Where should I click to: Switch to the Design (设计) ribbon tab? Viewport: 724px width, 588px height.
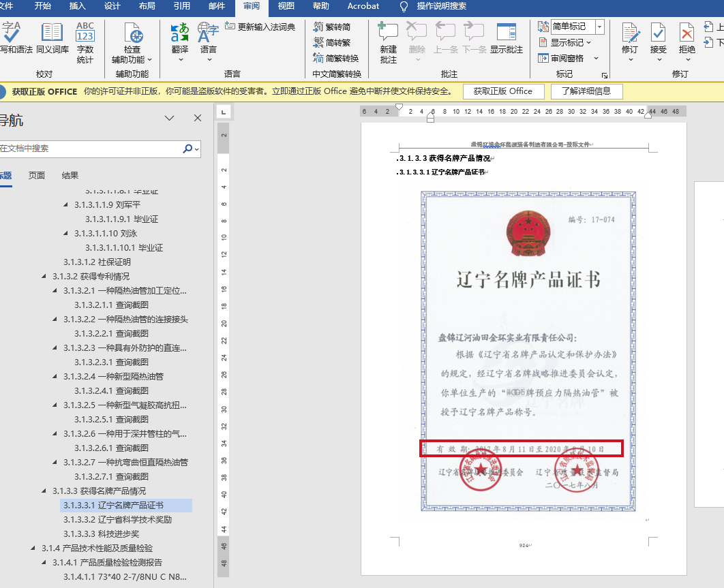[x=112, y=6]
